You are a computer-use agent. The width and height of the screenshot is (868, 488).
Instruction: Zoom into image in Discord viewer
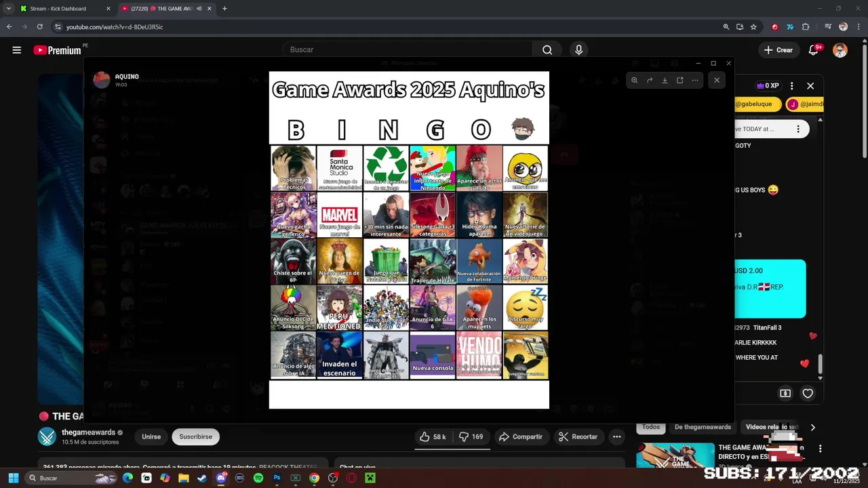[x=634, y=80]
